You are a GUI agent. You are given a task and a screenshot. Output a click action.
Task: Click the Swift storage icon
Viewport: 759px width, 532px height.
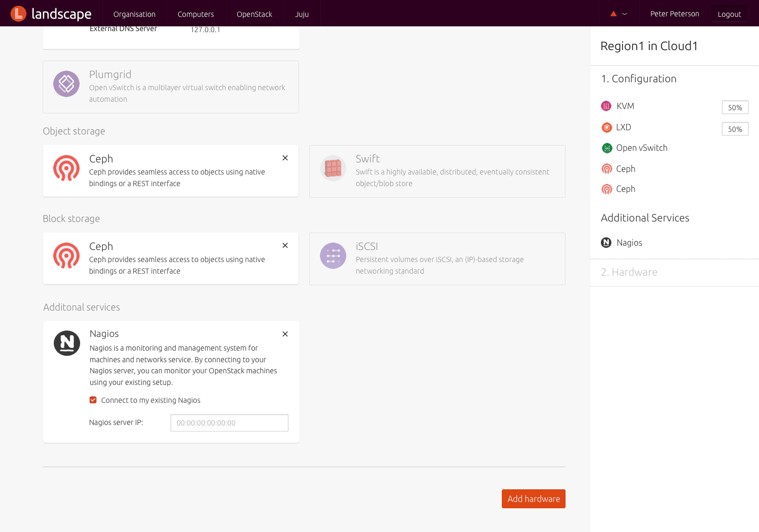[x=333, y=168]
